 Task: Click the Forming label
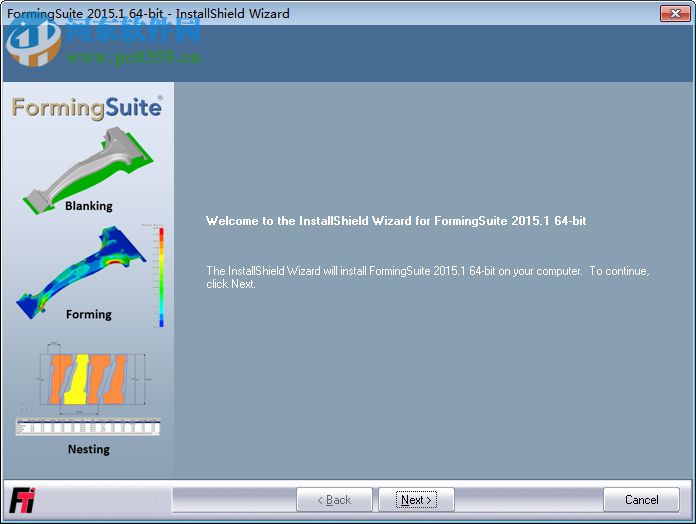tap(89, 314)
